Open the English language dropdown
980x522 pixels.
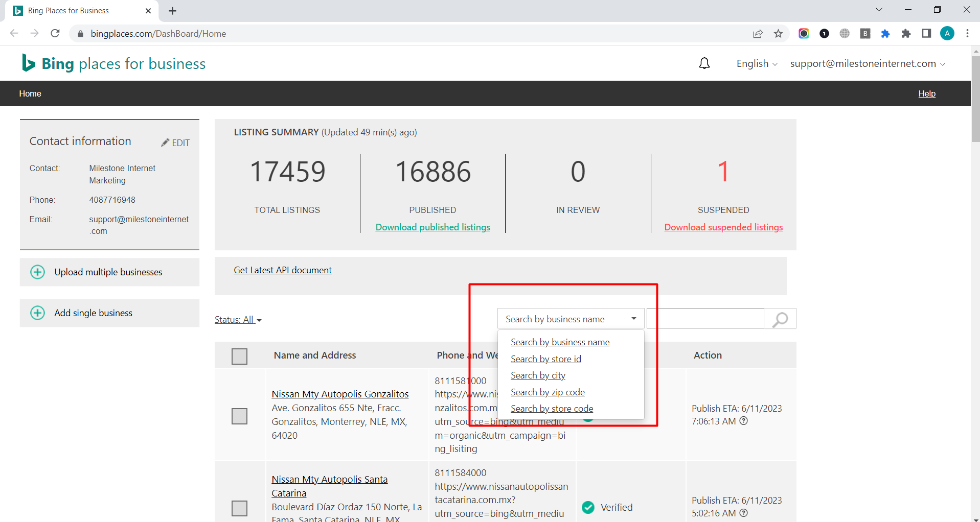(757, 63)
